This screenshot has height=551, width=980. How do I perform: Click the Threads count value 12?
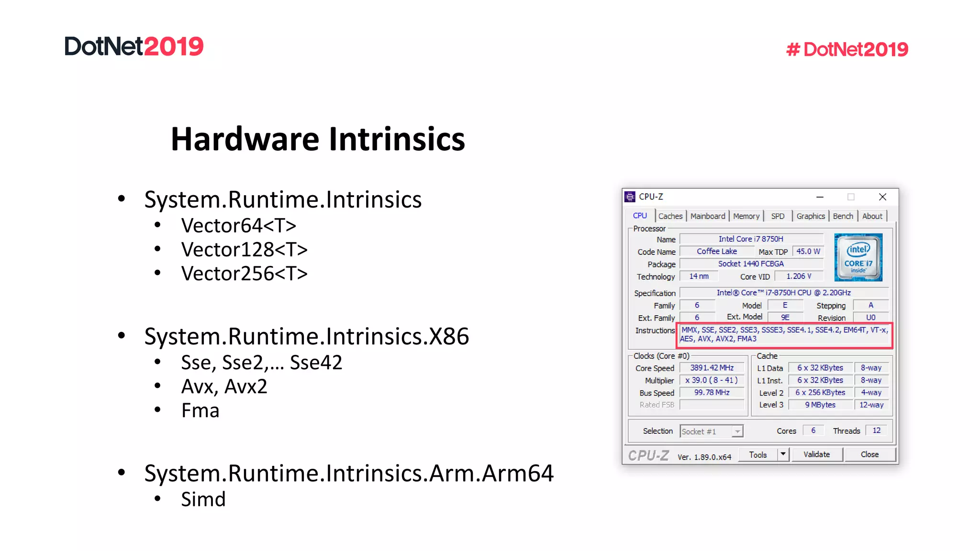click(876, 430)
